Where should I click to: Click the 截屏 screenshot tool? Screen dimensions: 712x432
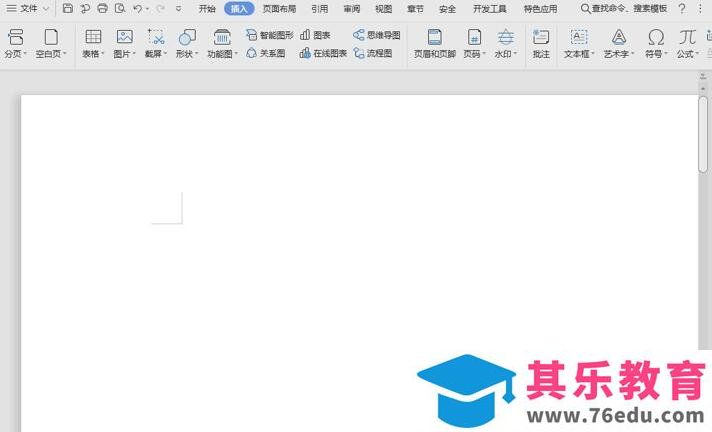[156, 44]
